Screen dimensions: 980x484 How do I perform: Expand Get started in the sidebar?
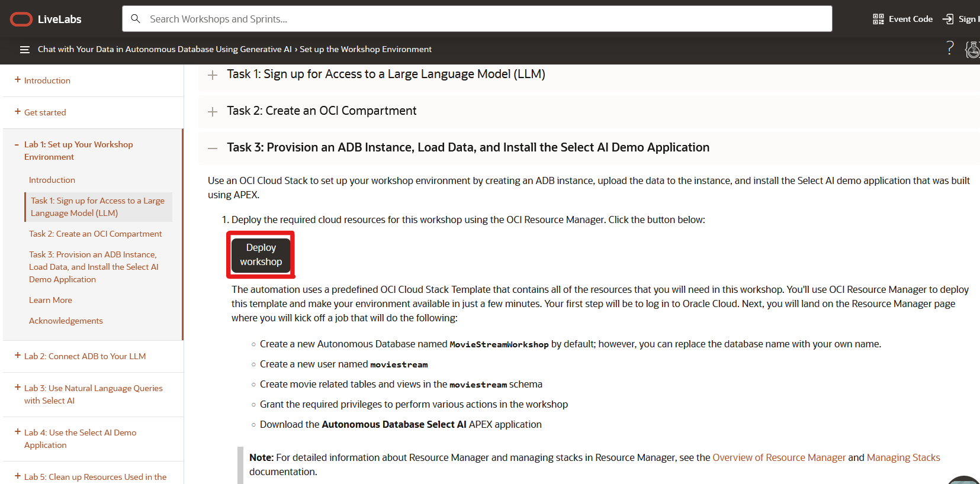click(x=18, y=112)
